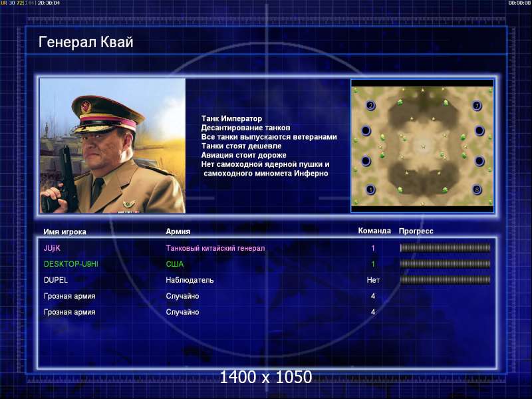Select player name DESKTOP-U9HI
The height and width of the screenshot is (399, 532).
point(71,264)
